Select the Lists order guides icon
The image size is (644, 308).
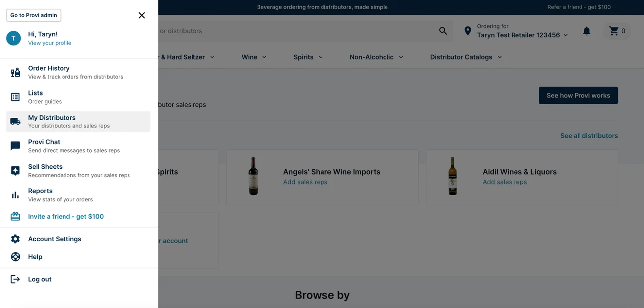tap(15, 96)
